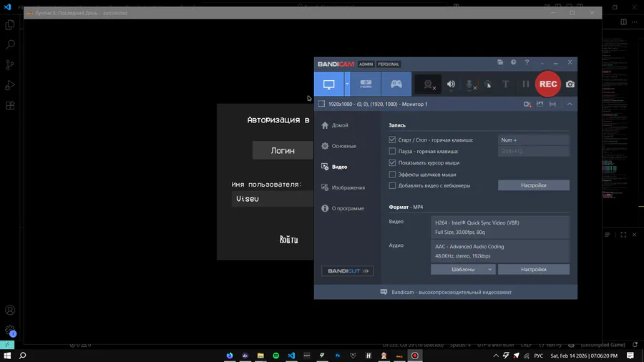This screenshot has height=362, width=644.
Task: Click the video record indicator icon in status row
Action: [527, 104]
